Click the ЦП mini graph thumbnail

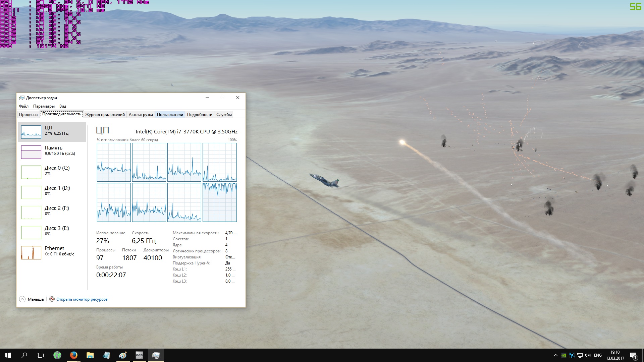tap(31, 132)
